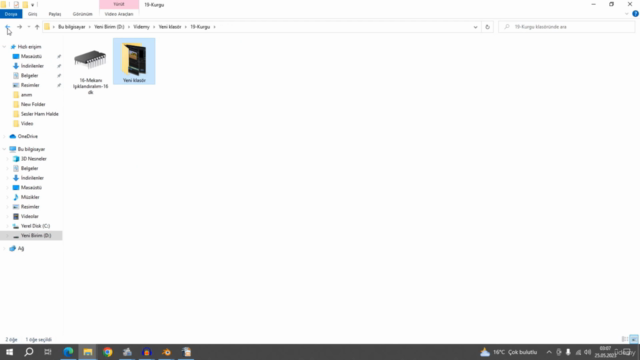This screenshot has width=640, height=360.
Task: Switch to large icons view toggle
Action: click(x=633, y=339)
